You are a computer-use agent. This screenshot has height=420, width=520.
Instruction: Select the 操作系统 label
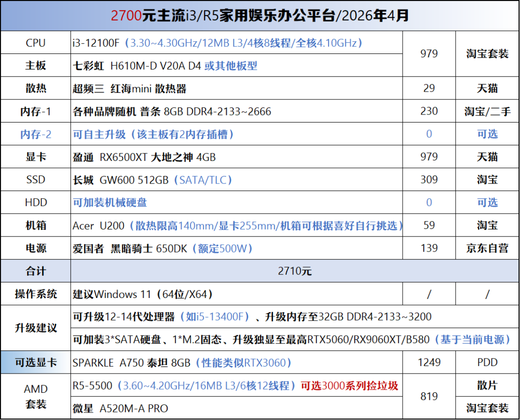pos(36,294)
